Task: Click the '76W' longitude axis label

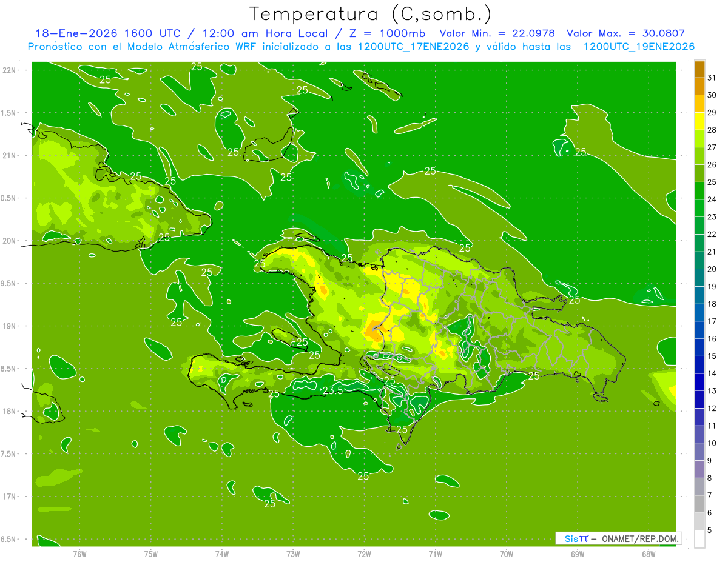Action: tap(79, 554)
